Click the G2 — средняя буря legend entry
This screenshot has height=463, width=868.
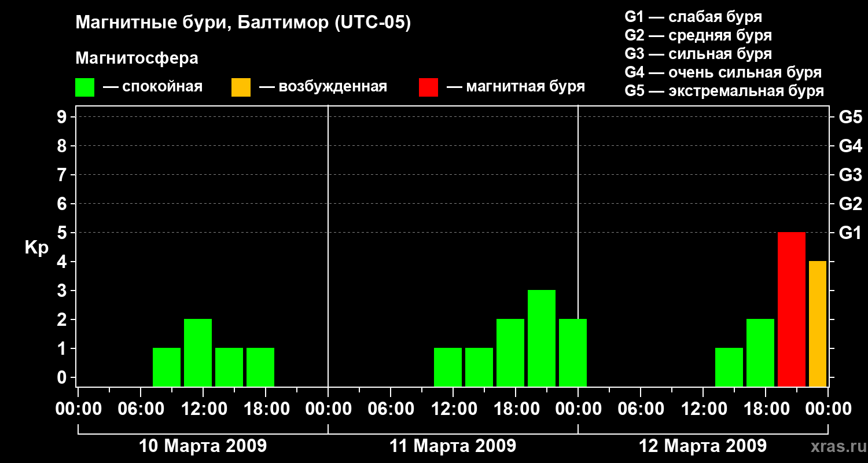pyautogui.click(x=698, y=36)
